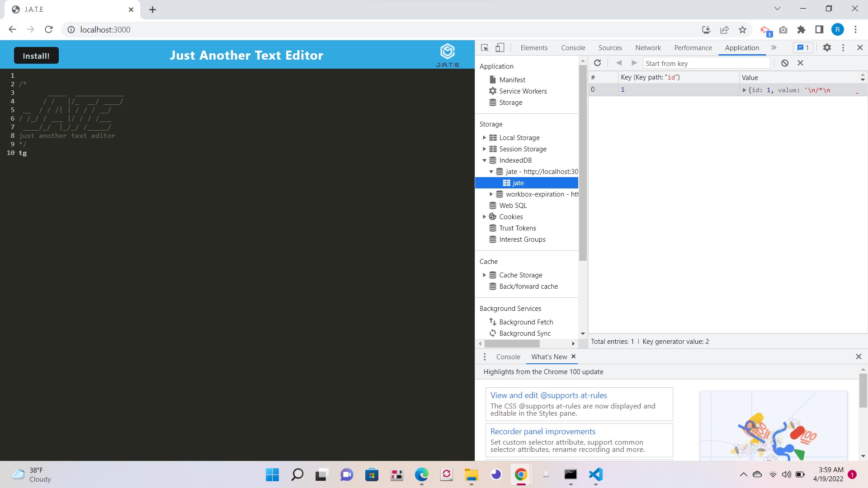Share the page via the share icon

tap(724, 29)
